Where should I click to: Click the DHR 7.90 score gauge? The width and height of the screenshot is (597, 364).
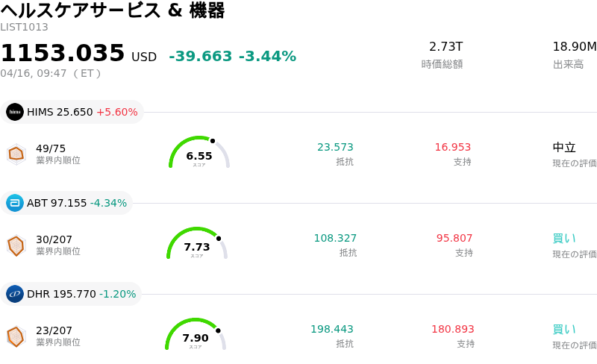point(196,336)
